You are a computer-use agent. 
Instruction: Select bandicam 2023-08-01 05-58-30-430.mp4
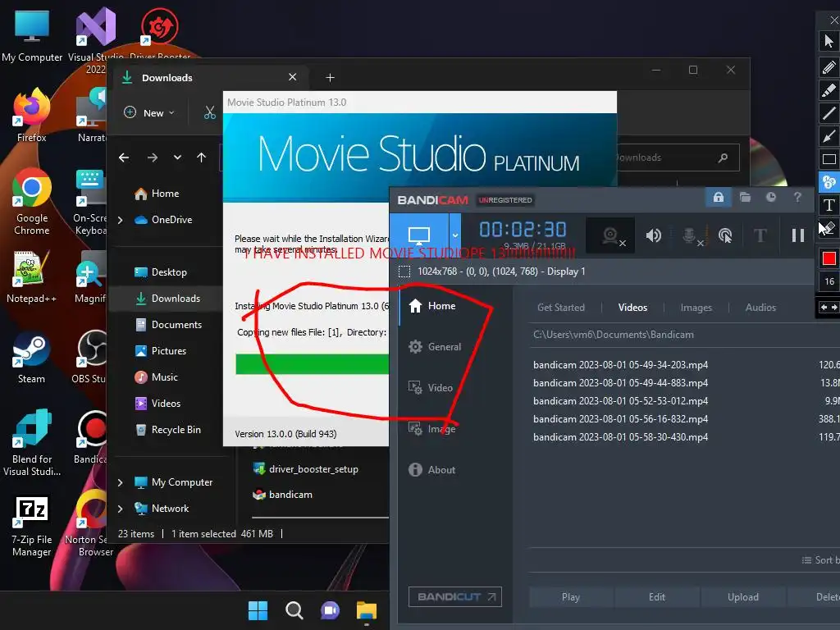click(620, 437)
